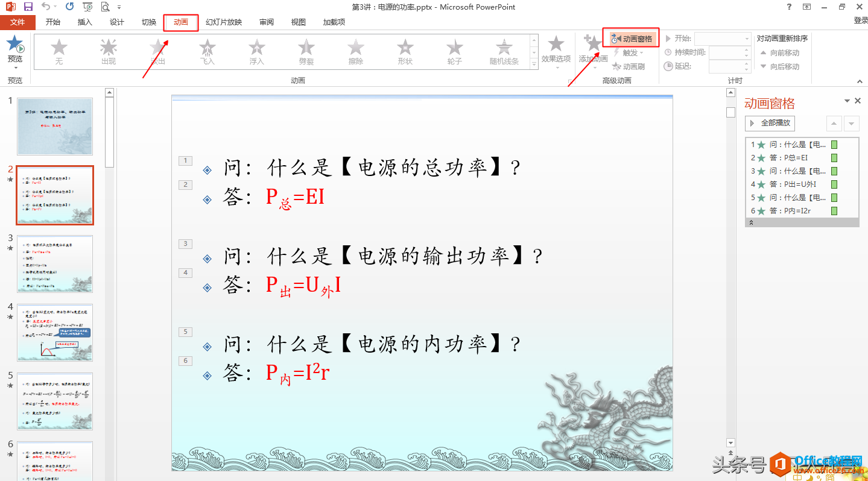Select slide 4 thumbnail
Viewport: 868px width, 481px height.
coord(55,333)
